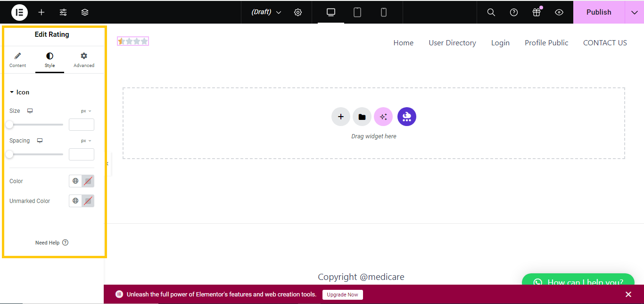Collapse the Icon section
This screenshot has height=304, width=644.
tap(19, 92)
